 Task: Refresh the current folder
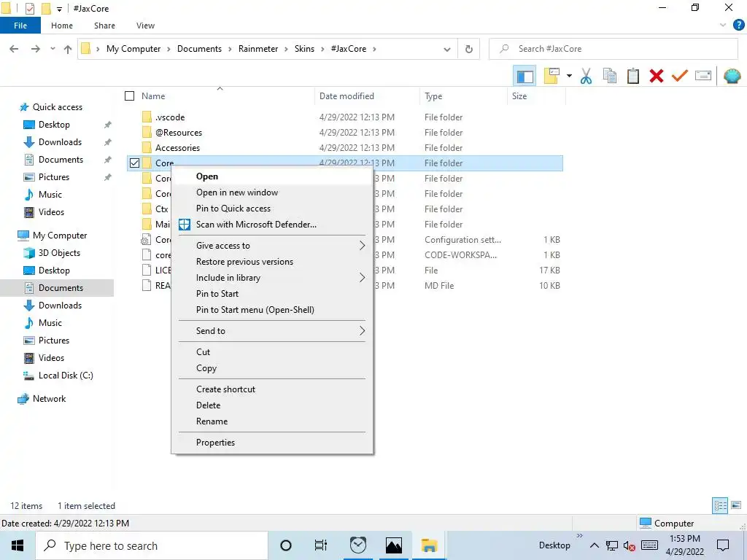coord(469,49)
